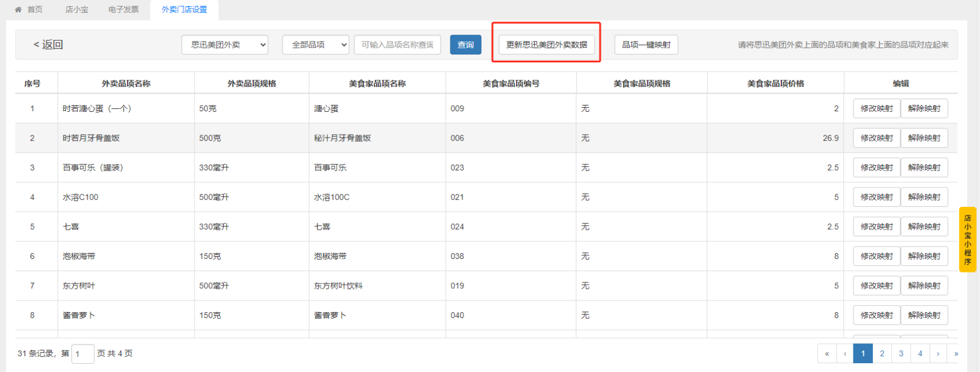
Task: Click item code 023
Action: coord(457,168)
